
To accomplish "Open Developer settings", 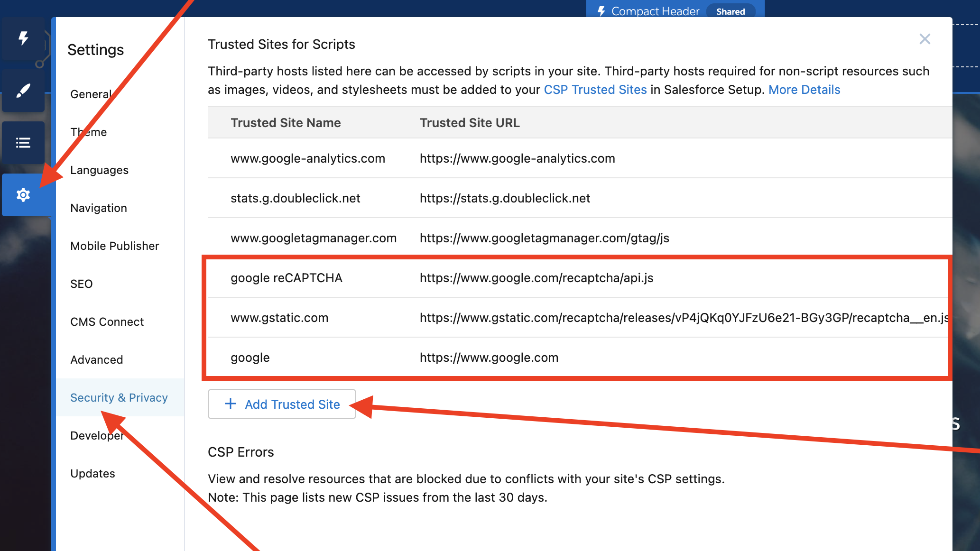I will pos(97,435).
